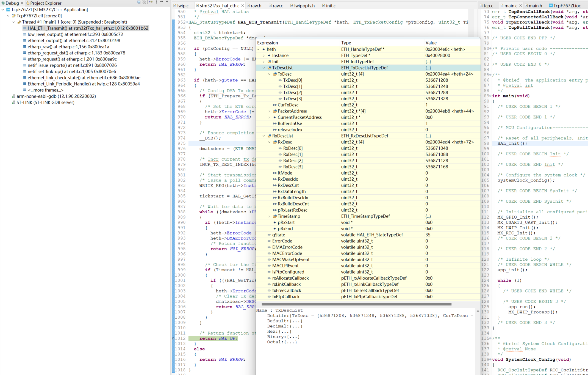Click the i-arrow icon in the Debug view toolbar
Screen dimensions: 588x375
pyautogui.click(x=151, y=2)
